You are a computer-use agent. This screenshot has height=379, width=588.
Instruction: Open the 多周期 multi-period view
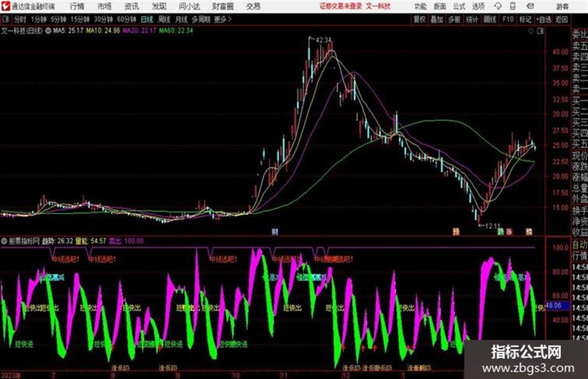201,19
